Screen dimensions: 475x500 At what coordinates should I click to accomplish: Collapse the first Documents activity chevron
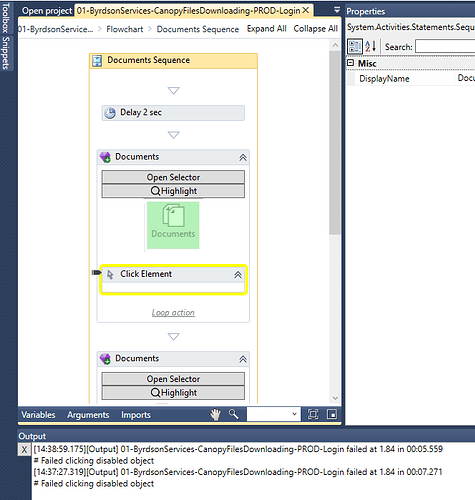[243, 157]
